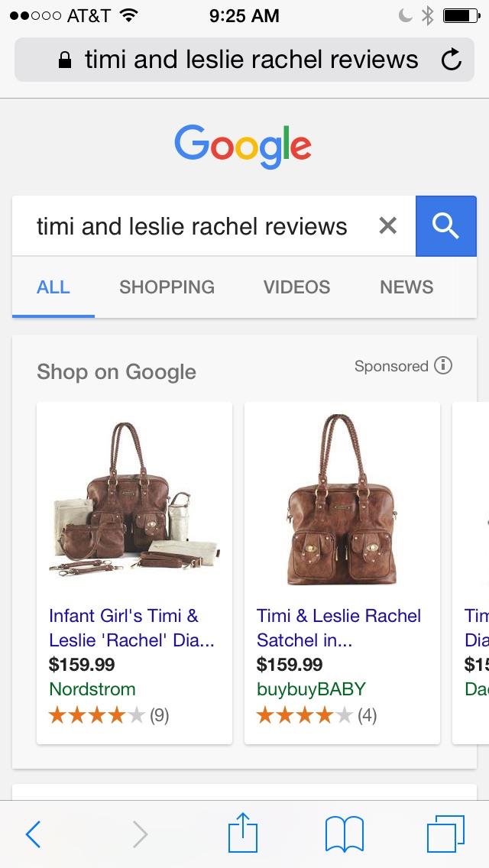
Task: Clear search text with X icon
Action: click(387, 225)
